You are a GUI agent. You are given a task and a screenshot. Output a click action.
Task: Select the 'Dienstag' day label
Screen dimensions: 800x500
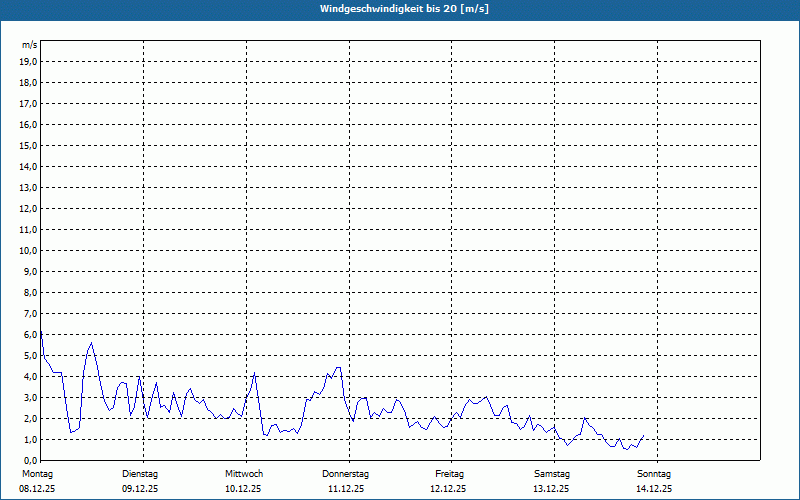pos(140,474)
